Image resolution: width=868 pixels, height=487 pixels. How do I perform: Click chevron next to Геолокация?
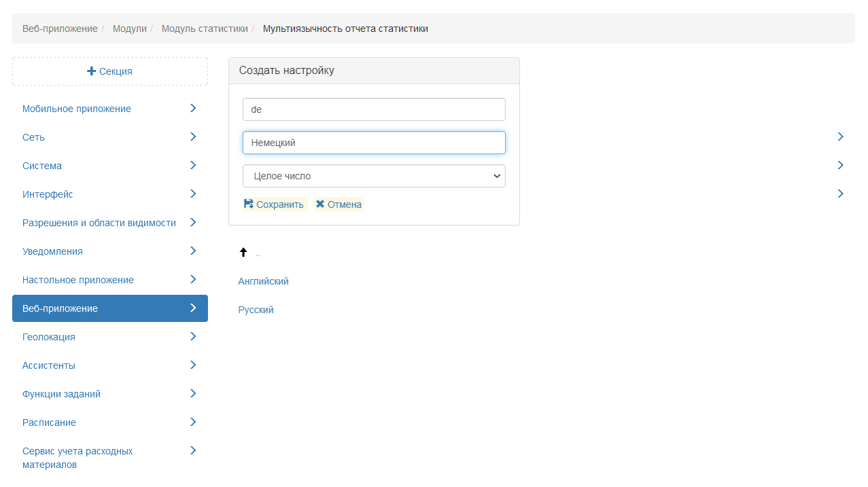click(193, 336)
